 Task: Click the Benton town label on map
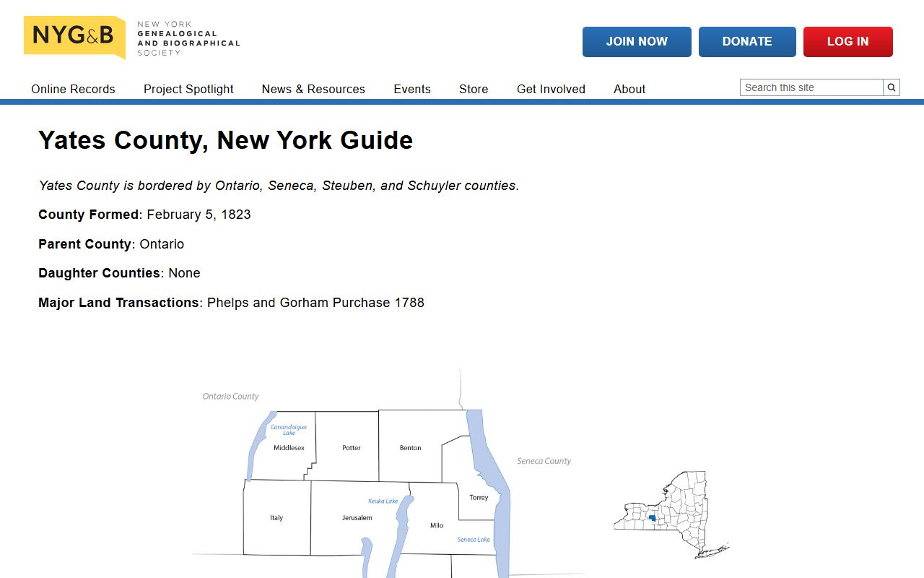[x=410, y=448]
